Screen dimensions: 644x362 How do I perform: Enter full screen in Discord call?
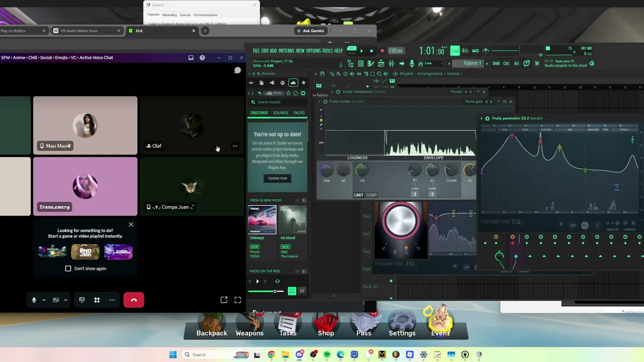pyautogui.click(x=237, y=300)
